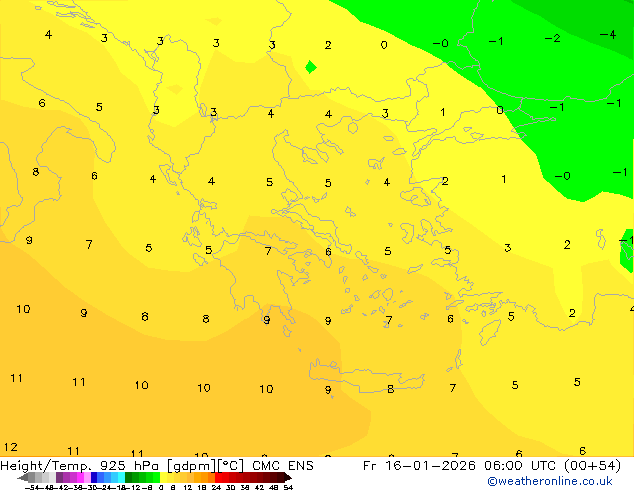Pick the dark blue legend swatch near -30
Viewport: 634px width, 490px height.
(x=94, y=478)
